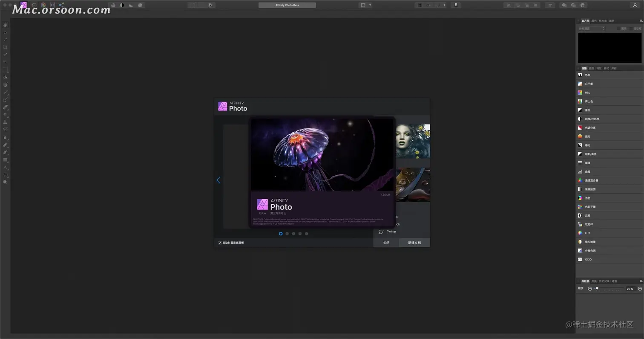Add a 分离色调 (Split Toning) adjustment

[609, 251]
